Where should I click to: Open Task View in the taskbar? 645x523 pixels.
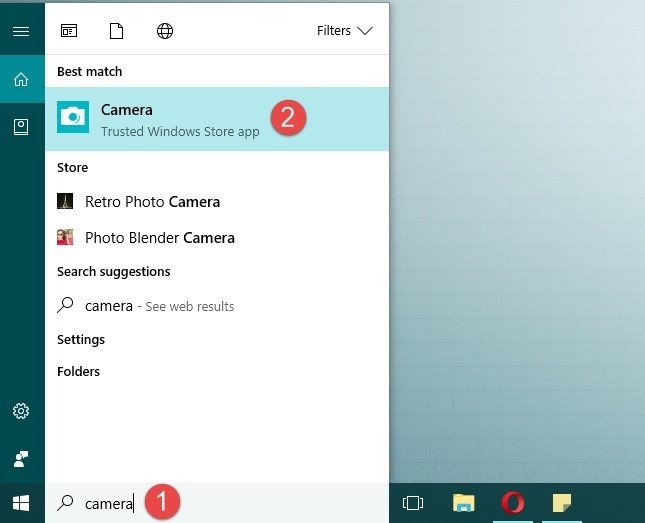[x=413, y=503]
